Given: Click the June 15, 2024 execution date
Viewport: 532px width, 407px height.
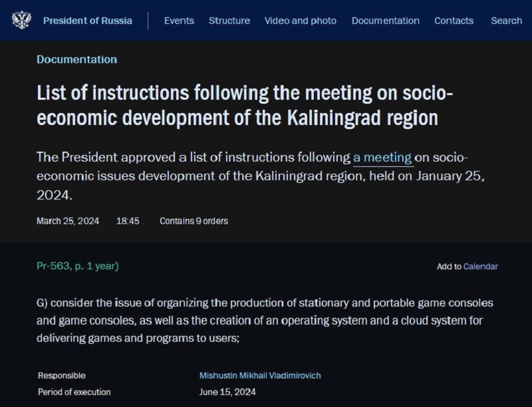Looking at the screenshot, I should point(227,392).
